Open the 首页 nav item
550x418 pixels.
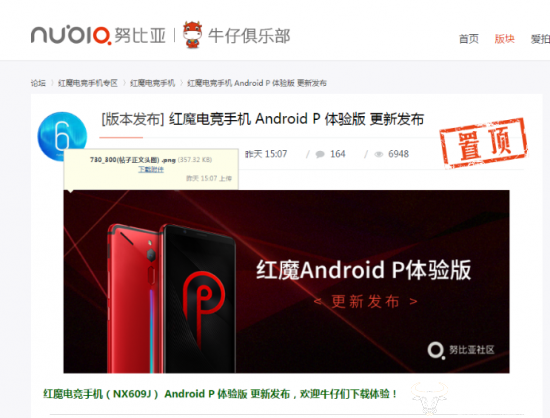469,39
